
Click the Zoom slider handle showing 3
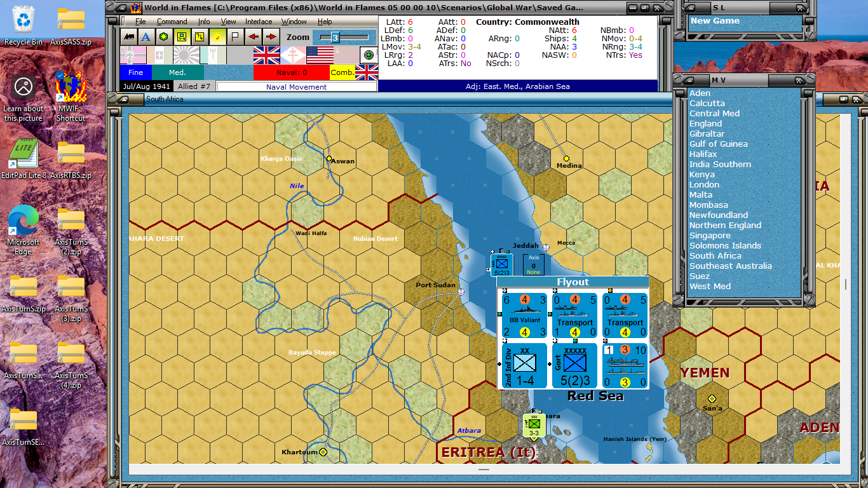335,37
